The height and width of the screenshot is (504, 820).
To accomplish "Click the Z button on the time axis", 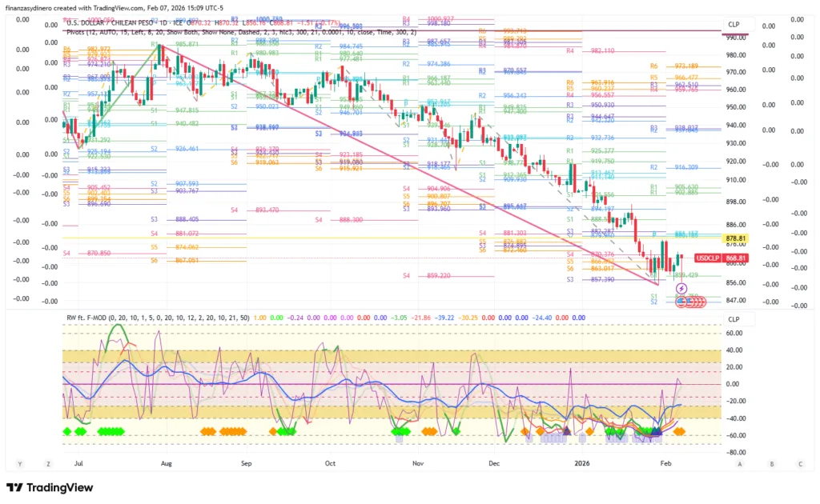I will [x=48, y=463].
